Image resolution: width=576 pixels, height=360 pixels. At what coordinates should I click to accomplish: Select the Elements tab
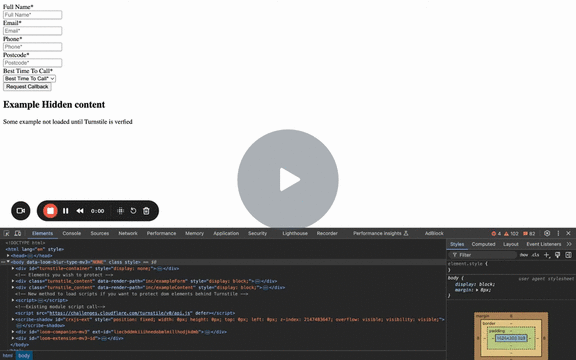(x=42, y=233)
